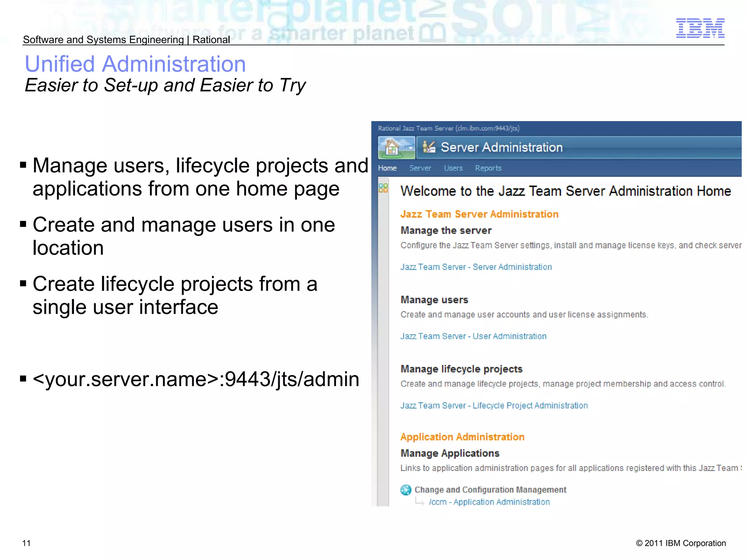Click the Manage users heading
747x560 pixels.
pos(434,300)
